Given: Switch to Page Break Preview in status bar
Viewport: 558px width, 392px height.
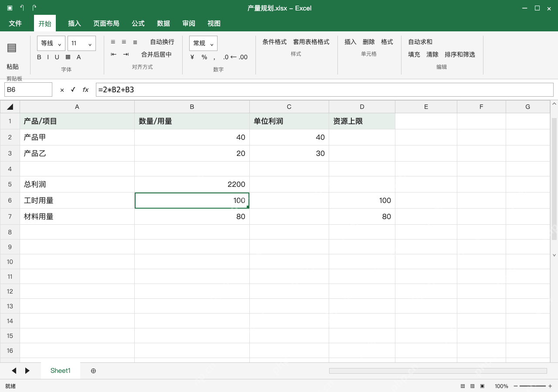Looking at the screenshot, I should point(482,386).
